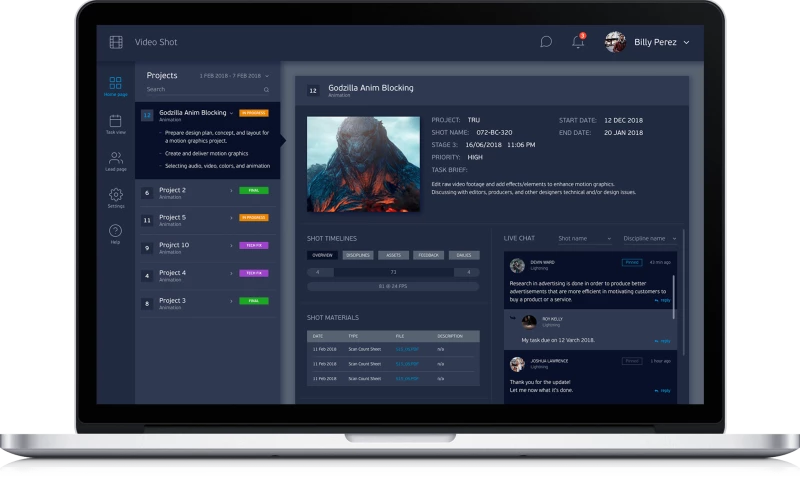Viewport: 800px width, 480px height.
Task: Focus the Projects search field
Action: [208, 90]
